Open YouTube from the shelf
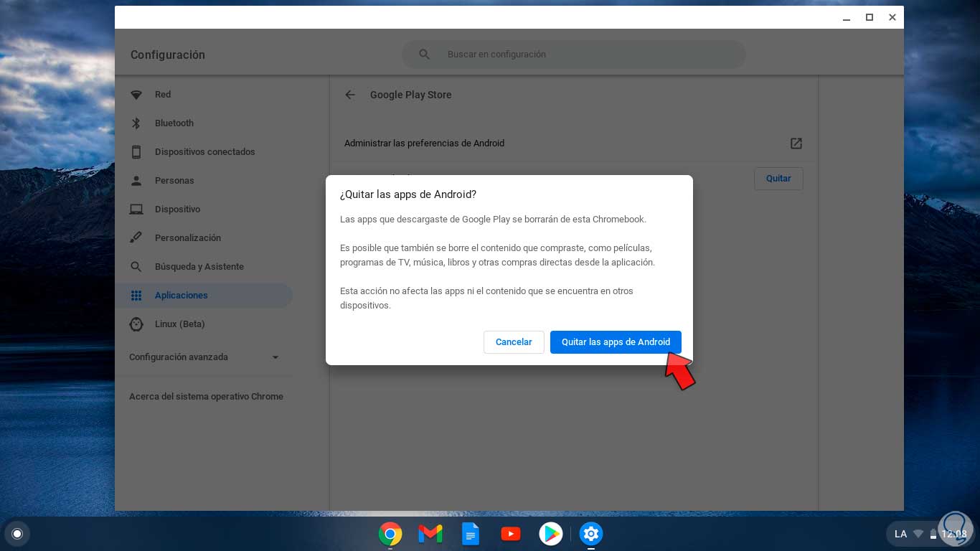Viewport: 980px width, 551px height. (511, 534)
